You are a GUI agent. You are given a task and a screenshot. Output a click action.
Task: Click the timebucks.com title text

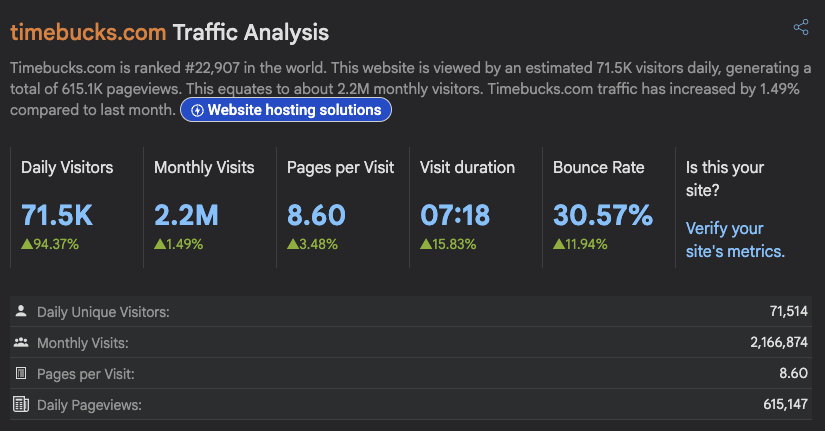pyautogui.click(x=88, y=32)
